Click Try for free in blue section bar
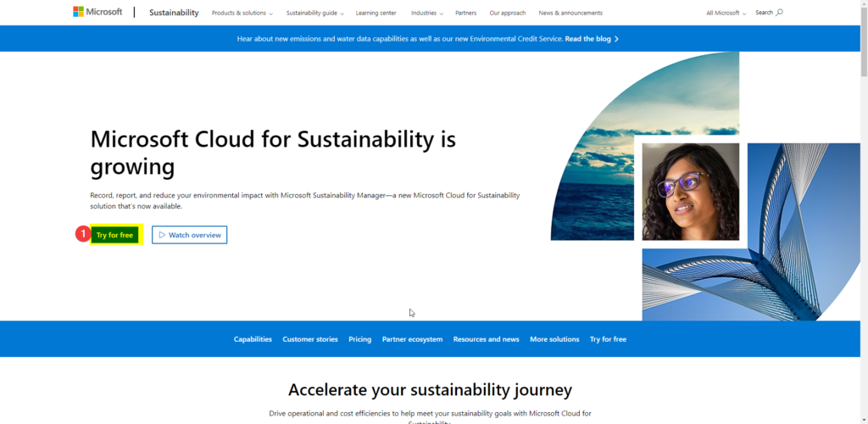Image resolution: width=868 pixels, height=424 pixels. 608,339
